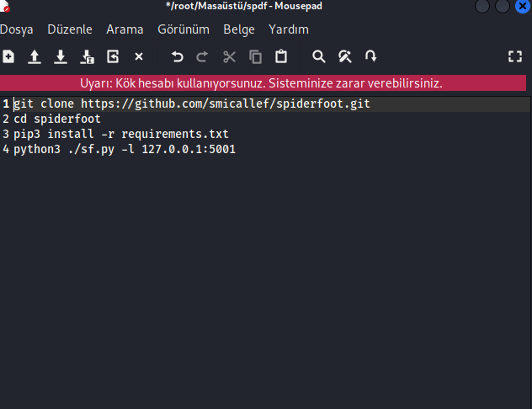Click the open file toolbar icon

[x=35, y=56]
